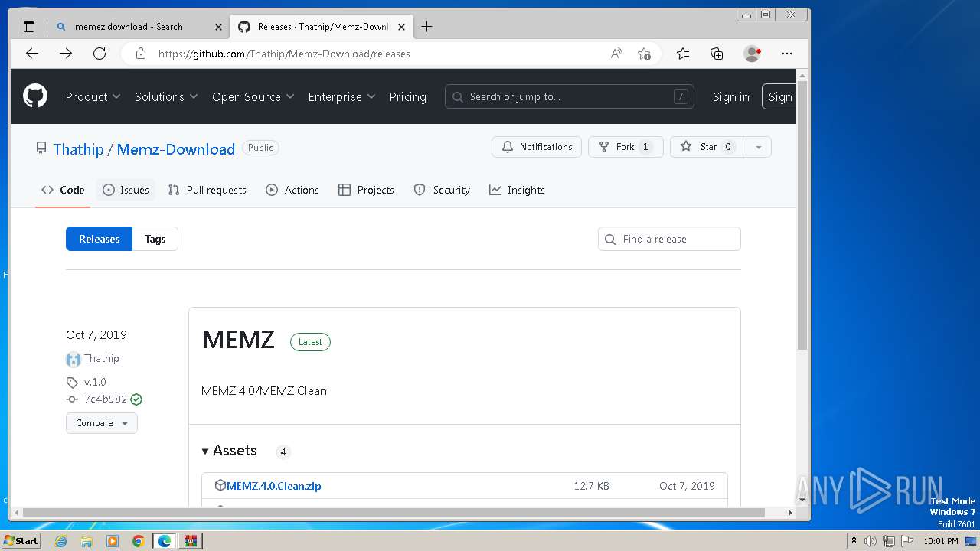Open the Enterprise dropdown
This screenshot has height=551, width=980.
pyautogui.click(x=341, y=97)
